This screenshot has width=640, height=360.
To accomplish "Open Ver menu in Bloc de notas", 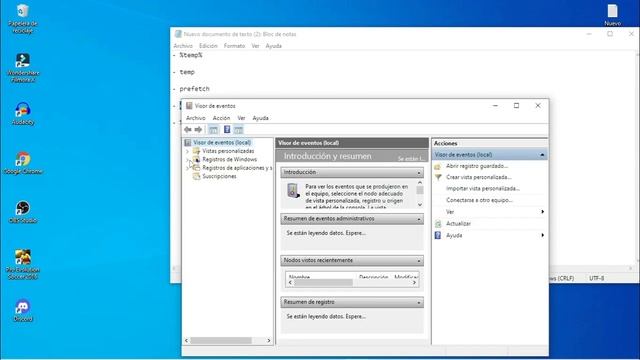I will coord(255,46).
